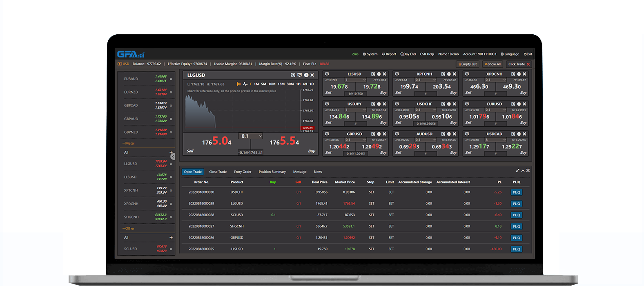The height and width of the screenshot is (286, 644).
Task: Click the Empty List button
Action: [x=467, y=64]
